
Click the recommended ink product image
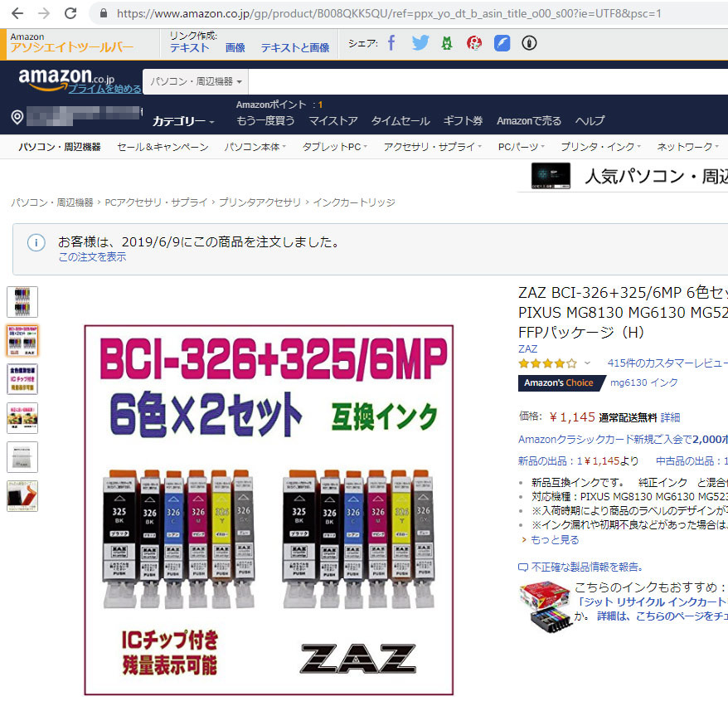[x=546, y=606]
